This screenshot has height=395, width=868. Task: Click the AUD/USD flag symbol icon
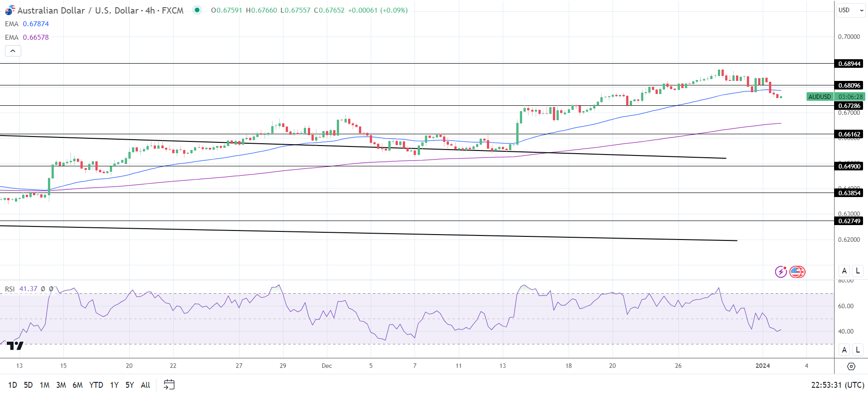click(x=10, y=10)
